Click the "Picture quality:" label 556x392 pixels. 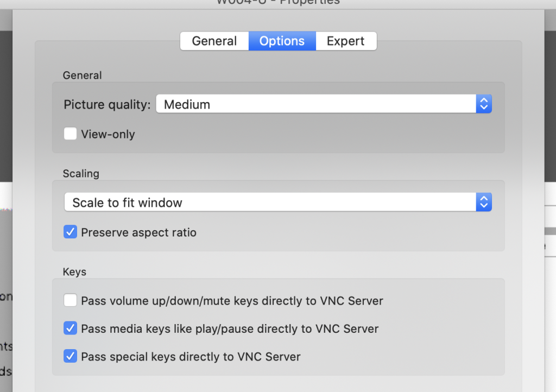tap(107, 104)
